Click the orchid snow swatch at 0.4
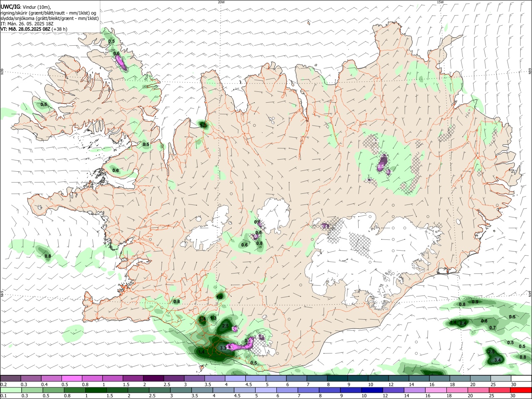The height and width of the screenshot is (399, 532). [x=52, y=378]
